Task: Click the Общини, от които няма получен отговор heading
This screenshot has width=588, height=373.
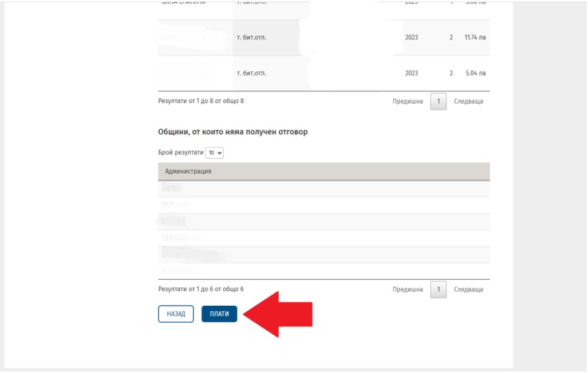Action: (x=233, y=132)
